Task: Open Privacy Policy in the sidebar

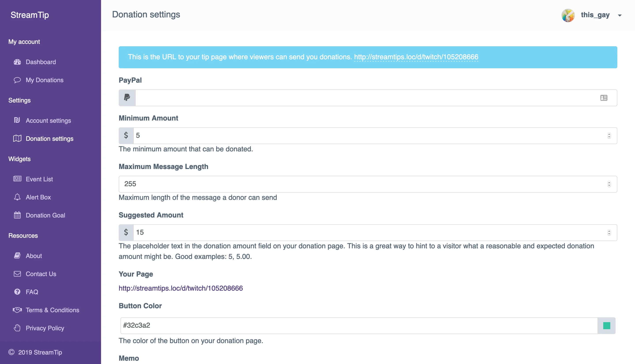Action: (45, 328)
